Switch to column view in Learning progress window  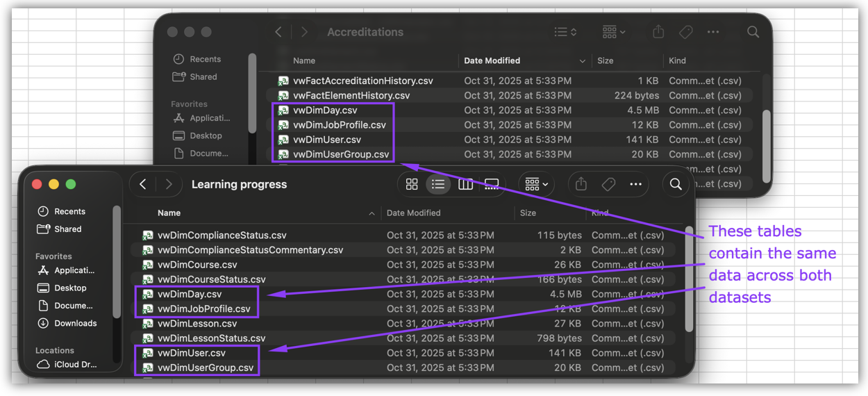point(465,184)
